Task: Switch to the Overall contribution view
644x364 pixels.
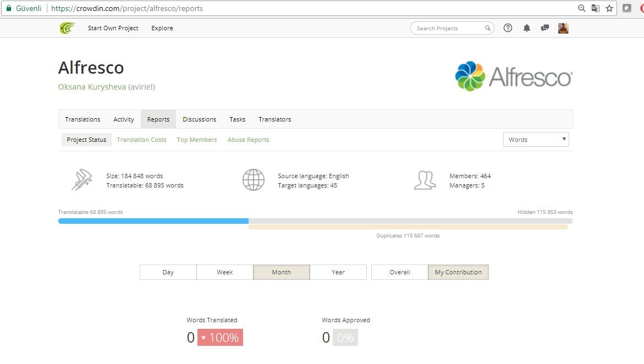Action: [x=400, y=272]
